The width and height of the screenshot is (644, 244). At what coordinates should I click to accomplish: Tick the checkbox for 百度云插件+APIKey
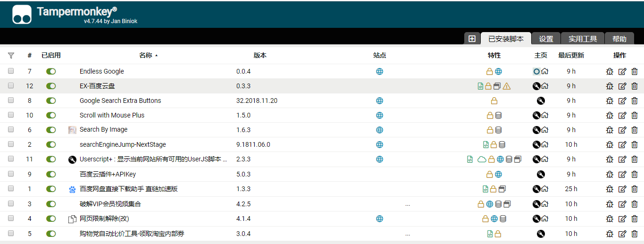pos(11,174)
